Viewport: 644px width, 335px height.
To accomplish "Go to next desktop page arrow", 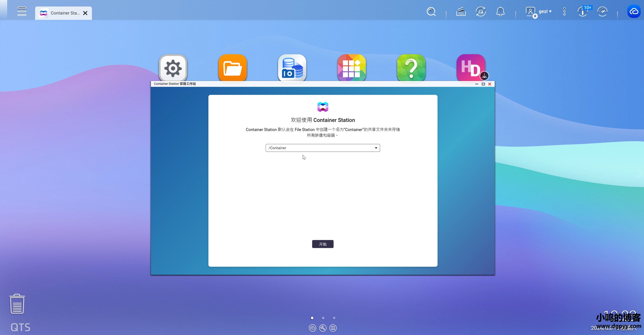I will point(639,173).
